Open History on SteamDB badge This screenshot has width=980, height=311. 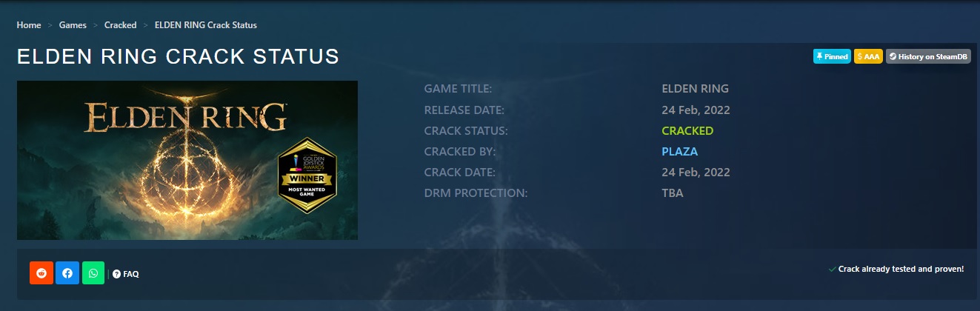928,56
